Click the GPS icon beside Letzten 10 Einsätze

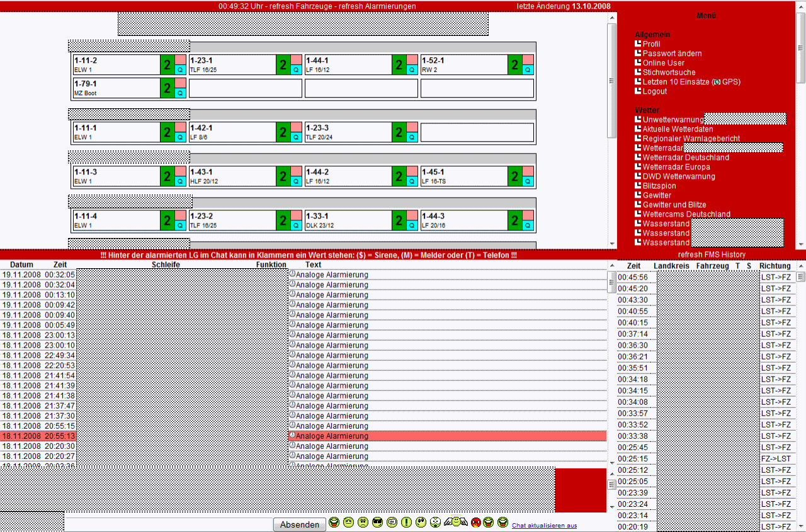tap(716, 82)
